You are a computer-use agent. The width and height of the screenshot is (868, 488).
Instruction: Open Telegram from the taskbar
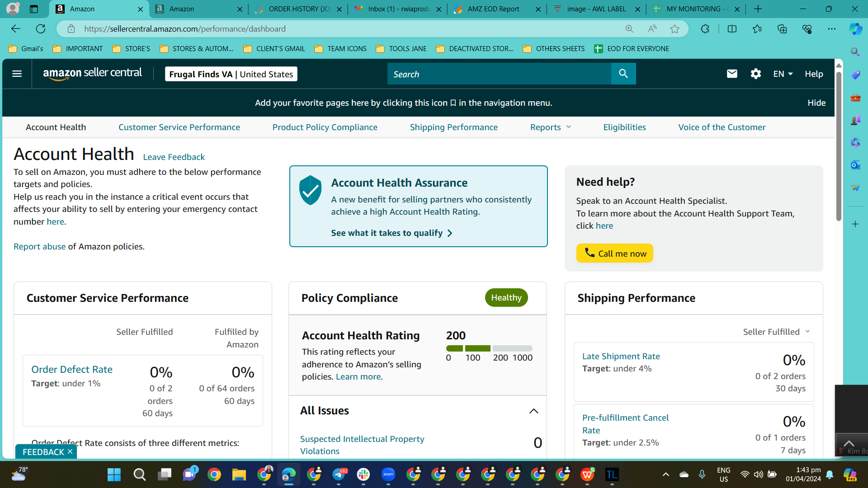(x=339, y=474)
